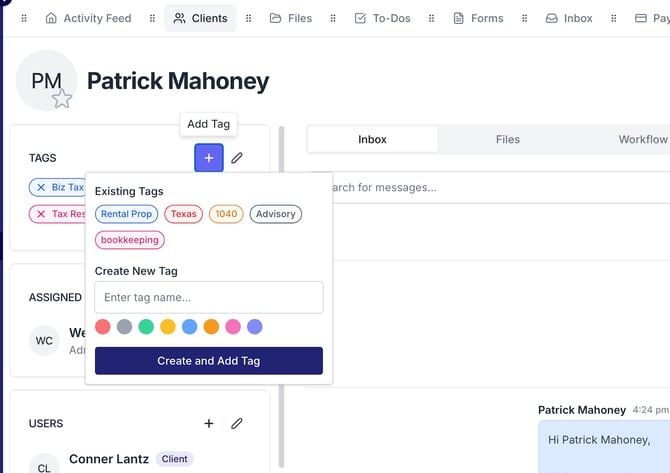Add the bookkeeping existing tag
The image size is (670, 473).
130,240
